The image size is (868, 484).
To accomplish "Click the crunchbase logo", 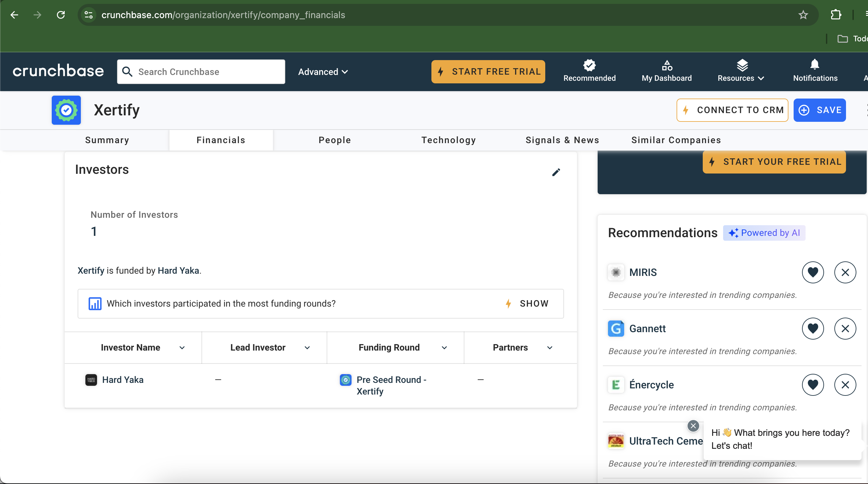I will tap(58, 71).
